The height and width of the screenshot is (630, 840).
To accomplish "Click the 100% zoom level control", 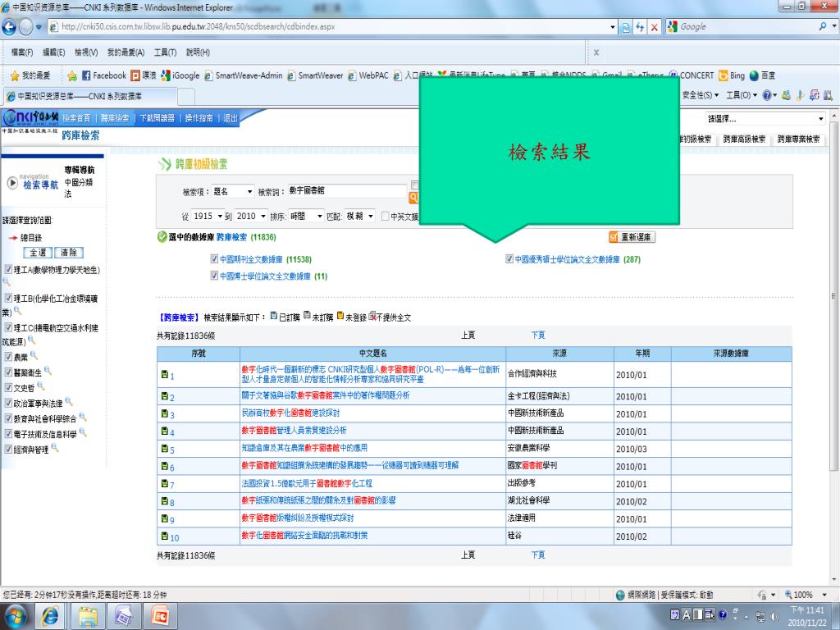I will click(805, 595).
